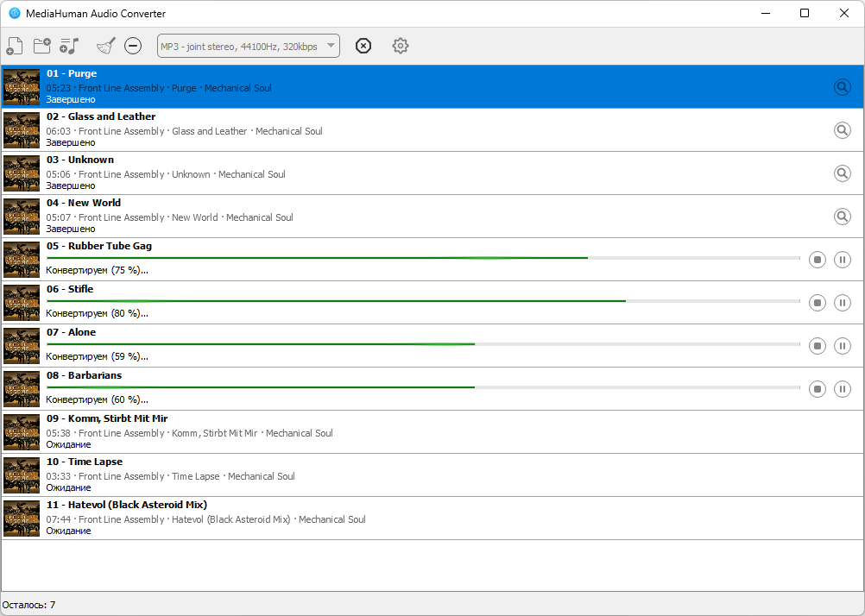Select track title 06 - Stifle
The height and width of the screenshot is (616, 865).
click(x=70, y=289)
